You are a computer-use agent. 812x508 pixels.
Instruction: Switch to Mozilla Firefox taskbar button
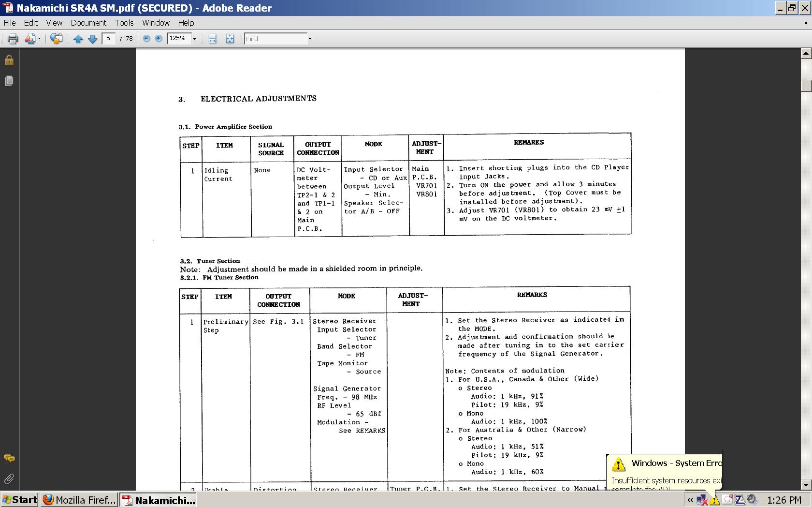point(79,500)
